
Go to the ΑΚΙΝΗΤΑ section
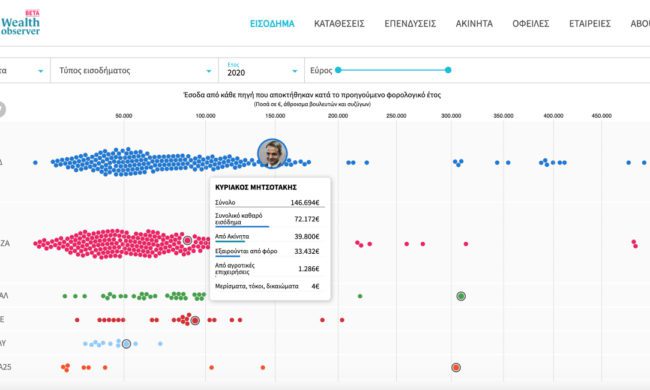tap(474, 24)
